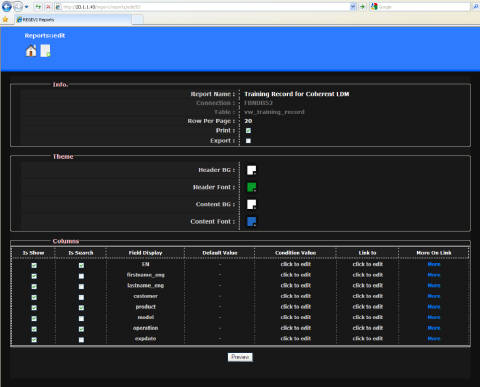Select the Content Font blue color swatch
This screenshot has width=480, height=387.
(x=252, y=222)
